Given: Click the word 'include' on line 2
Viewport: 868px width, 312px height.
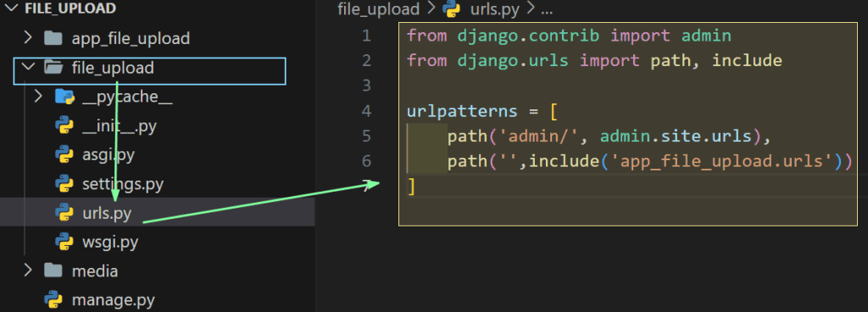Looking at the screenshot, I should pos(747,61).
